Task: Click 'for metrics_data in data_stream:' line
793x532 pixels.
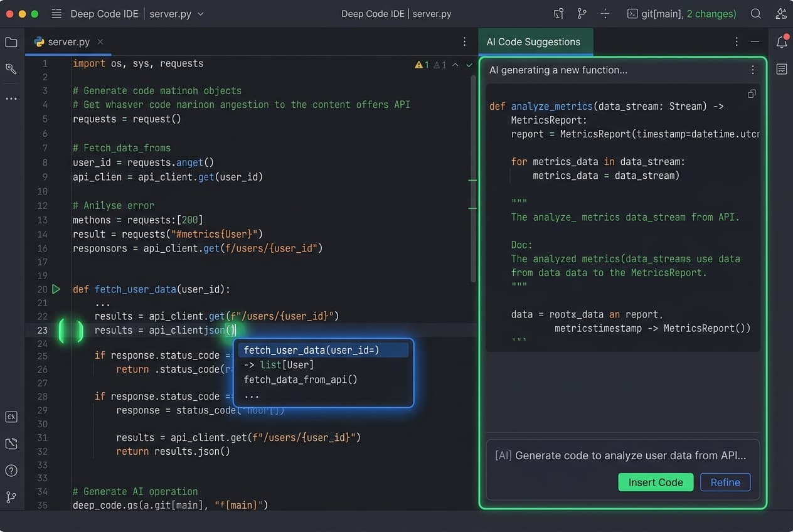Action: 598,161
